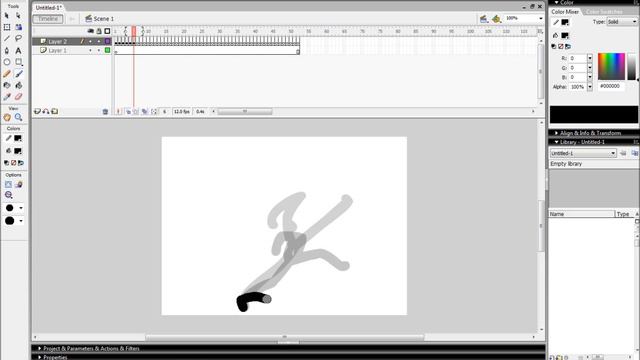This screenshot has height=360, width=640.
Task: Select the Fill Transform tool
Action: [x=18, y=27]
